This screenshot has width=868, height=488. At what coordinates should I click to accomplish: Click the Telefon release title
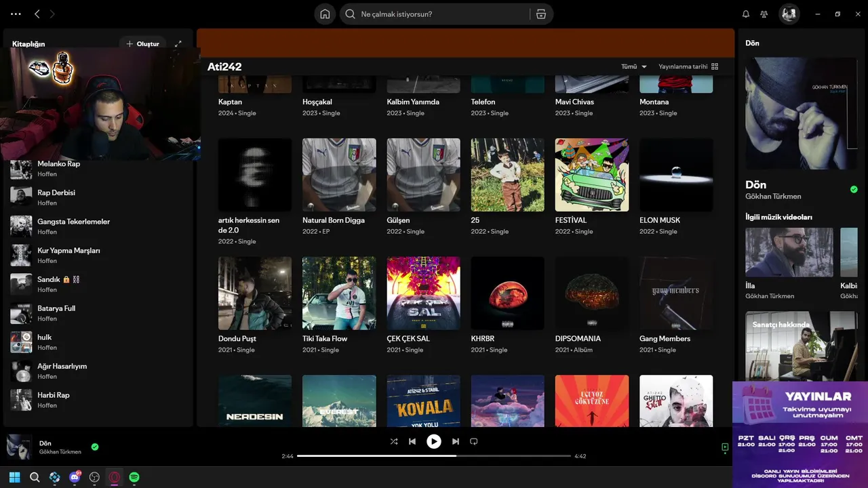point(483,102)
